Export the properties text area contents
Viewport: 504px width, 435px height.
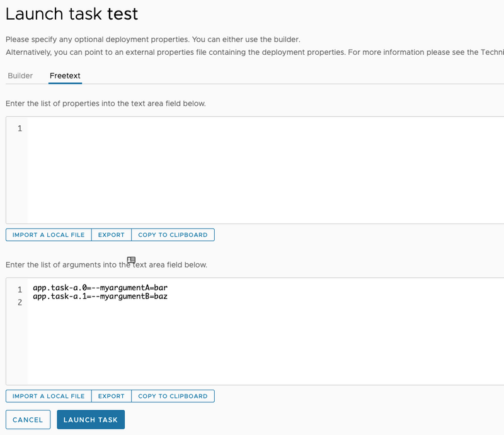click(x=111, y=234)
